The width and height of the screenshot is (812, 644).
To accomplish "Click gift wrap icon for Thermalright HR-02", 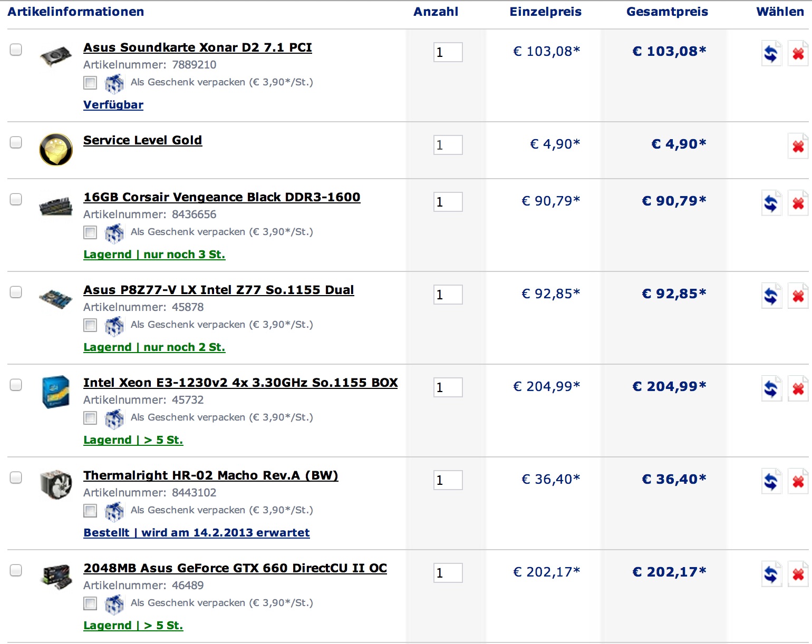I will pyautogui.click(x=114, y=511).
